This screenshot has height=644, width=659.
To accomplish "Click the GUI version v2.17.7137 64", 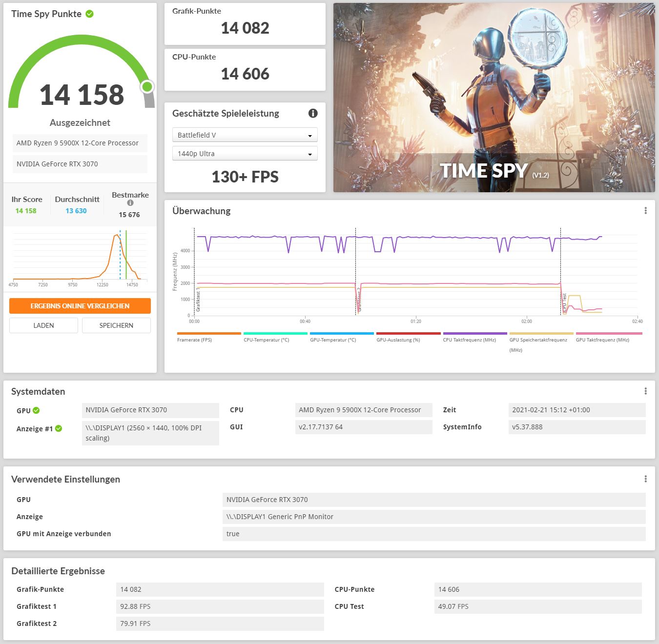I will click(364, 427).
